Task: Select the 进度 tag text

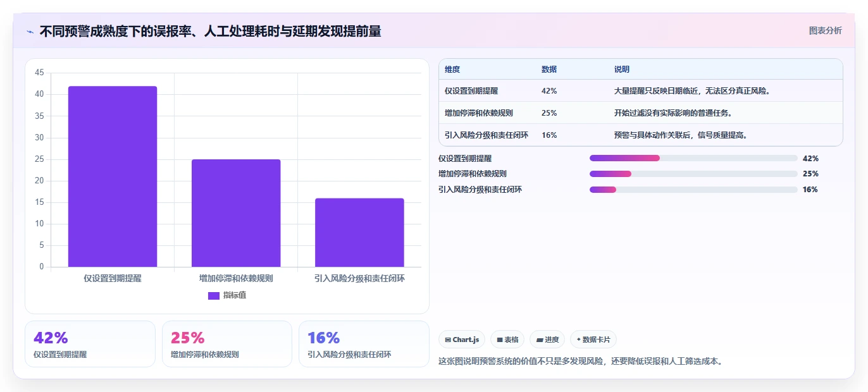Action: pyautogui.click(x=552, y=340)
